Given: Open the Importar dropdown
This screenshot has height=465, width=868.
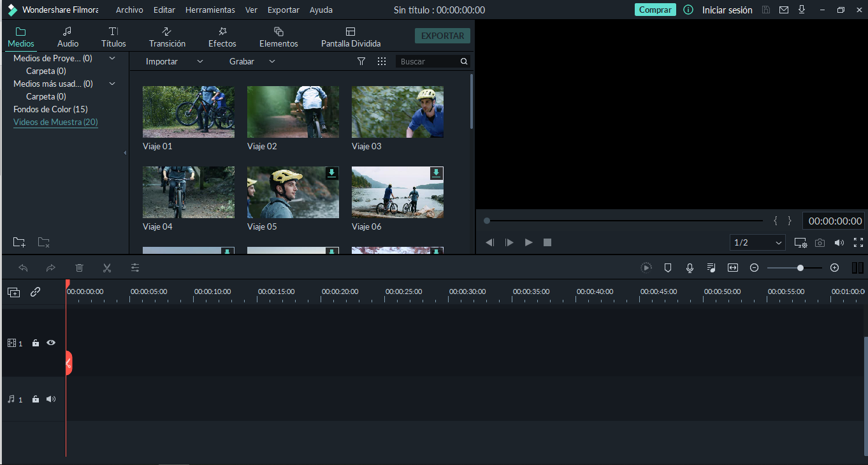Looking at the screenshot, I should [174, 61].
